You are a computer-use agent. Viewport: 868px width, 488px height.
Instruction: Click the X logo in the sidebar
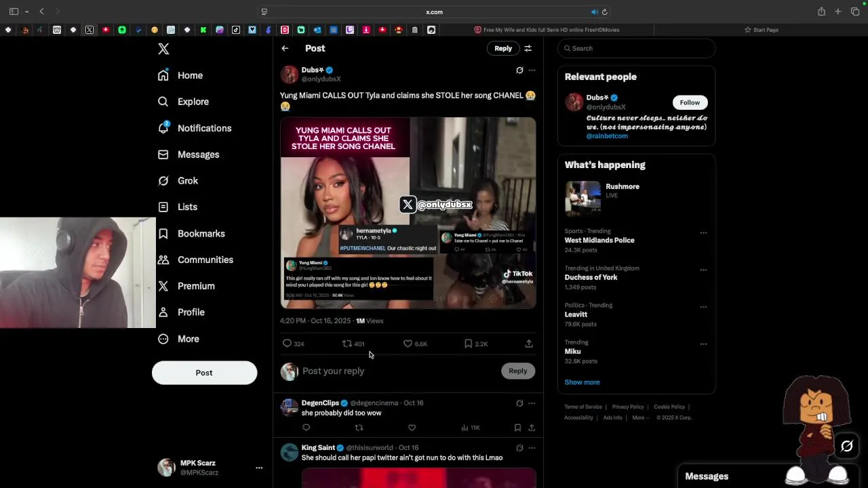163,49
